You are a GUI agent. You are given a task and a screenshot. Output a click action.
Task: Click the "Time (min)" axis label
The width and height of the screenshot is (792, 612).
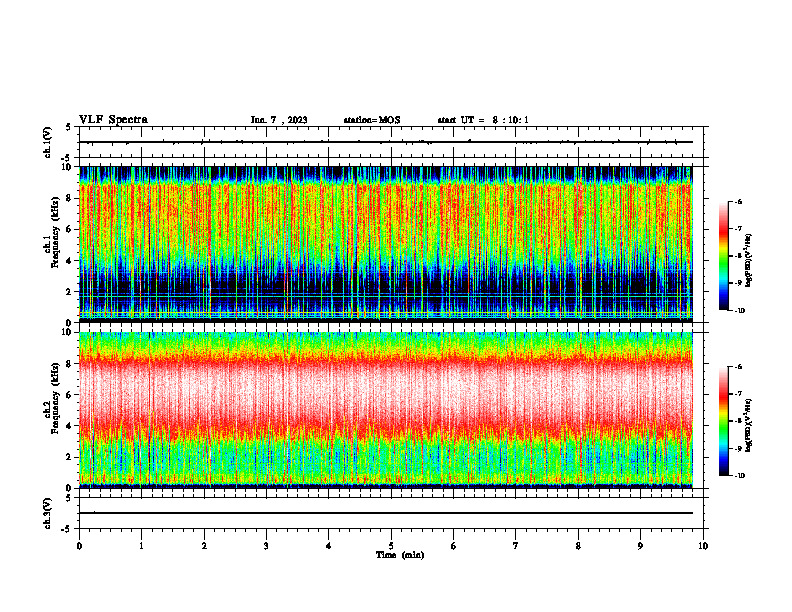tap(400, 555)
